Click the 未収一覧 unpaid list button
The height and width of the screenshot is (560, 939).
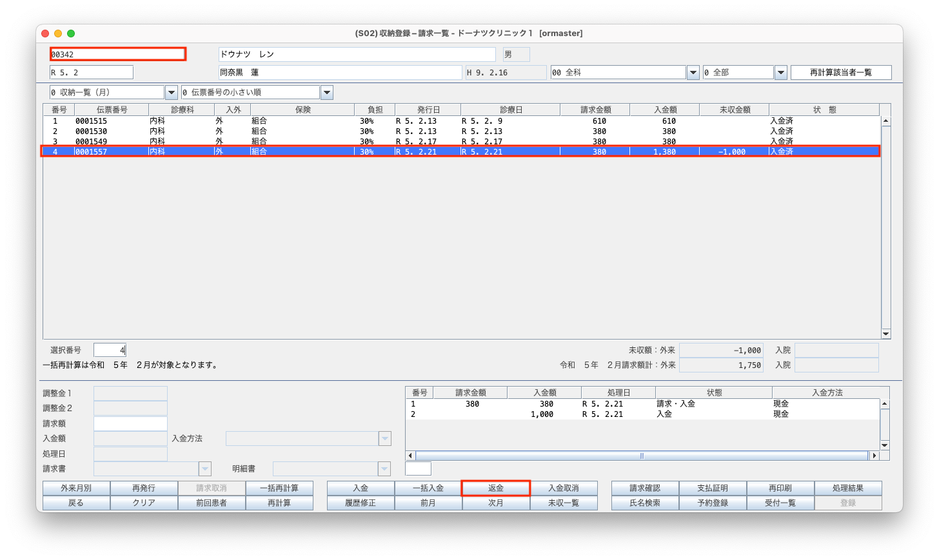[563, 503]
